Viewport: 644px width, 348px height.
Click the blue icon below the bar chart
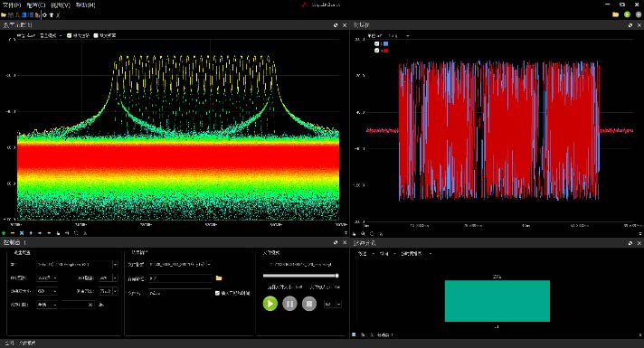[354, 334]
